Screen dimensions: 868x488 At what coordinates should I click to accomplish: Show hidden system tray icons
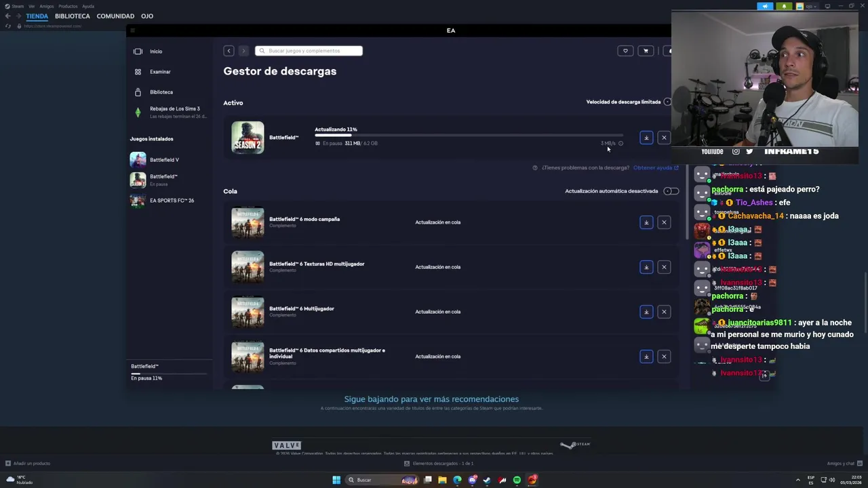coord(798,480)
